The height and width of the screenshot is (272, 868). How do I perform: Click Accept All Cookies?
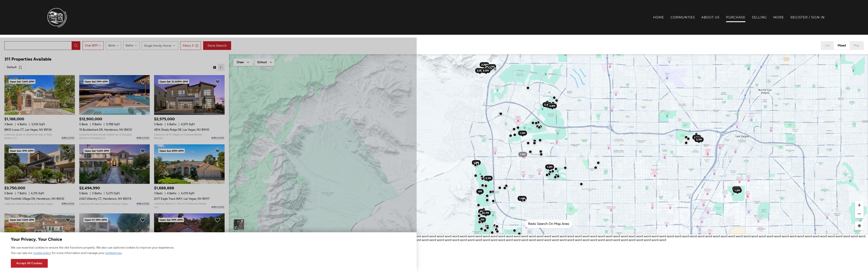click(29, 263)
